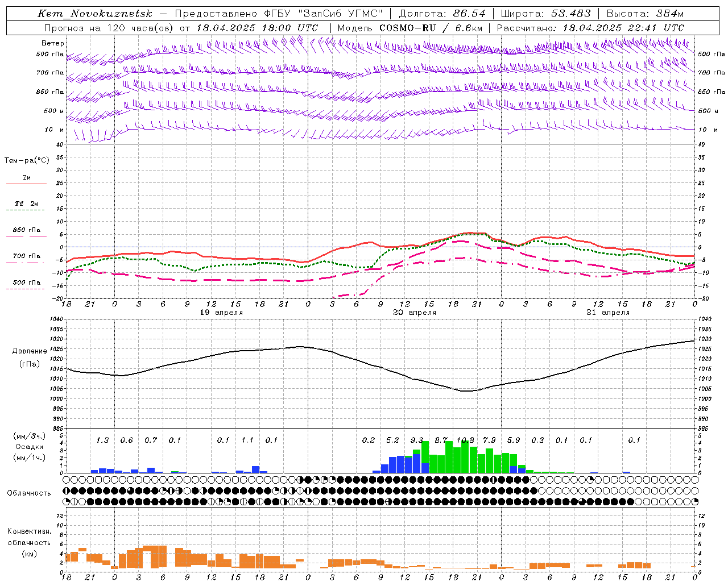This screenshot has height=582, width=728.
Task: Click the lowest point of the pressure curve
Action: point(466,391)
